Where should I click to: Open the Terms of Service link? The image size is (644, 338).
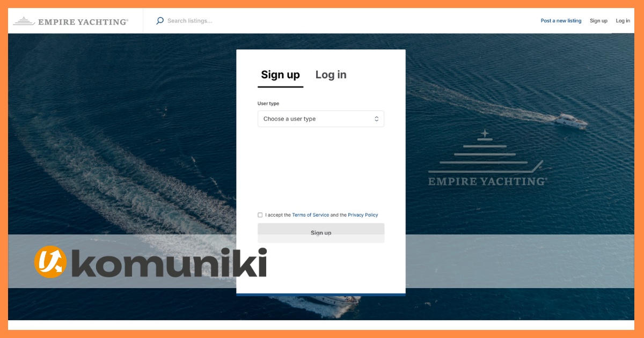click(x=310, y=215)
